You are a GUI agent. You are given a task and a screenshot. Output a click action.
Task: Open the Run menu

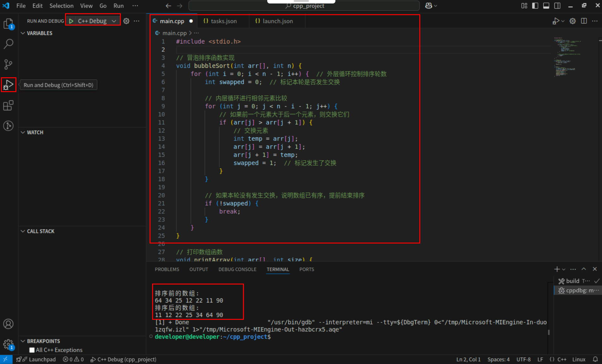(119, 6)
